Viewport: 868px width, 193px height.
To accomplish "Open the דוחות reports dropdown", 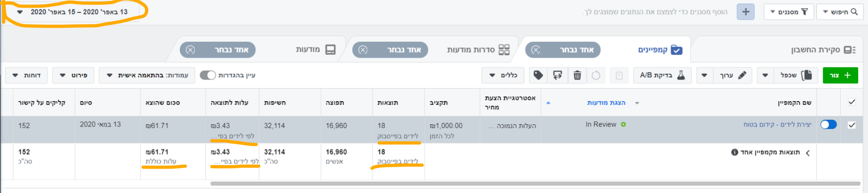I will [27, 75].
